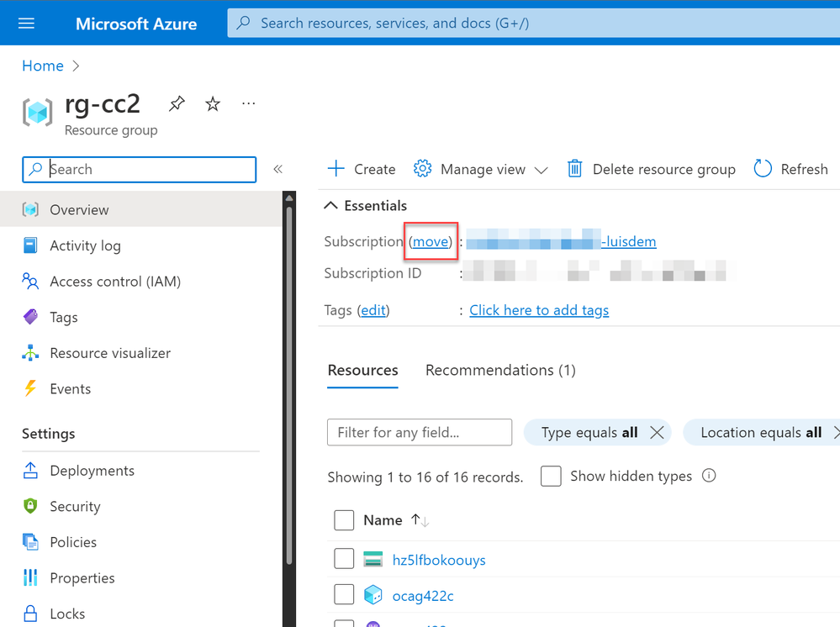Add rg-cc2 to favorites star
This screenshot has height=627, width=840.
pyautogui.click(x=213, y=103)
